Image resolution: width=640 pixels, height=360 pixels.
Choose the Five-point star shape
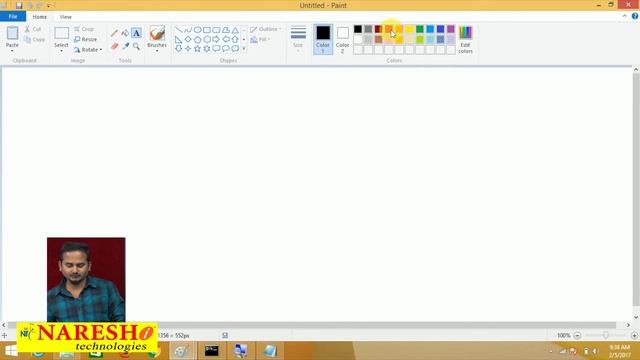pyautogui.click(x=197, y=49)
